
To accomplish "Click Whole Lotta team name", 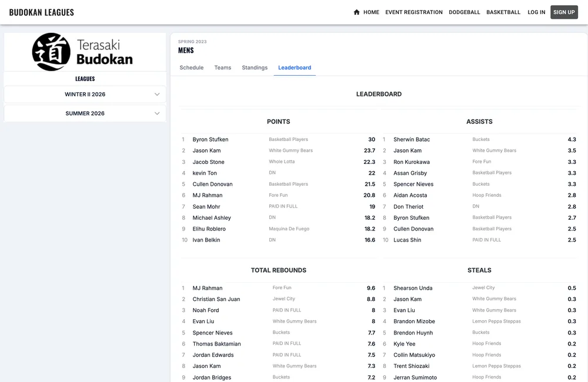I will (x=282, y=162).
